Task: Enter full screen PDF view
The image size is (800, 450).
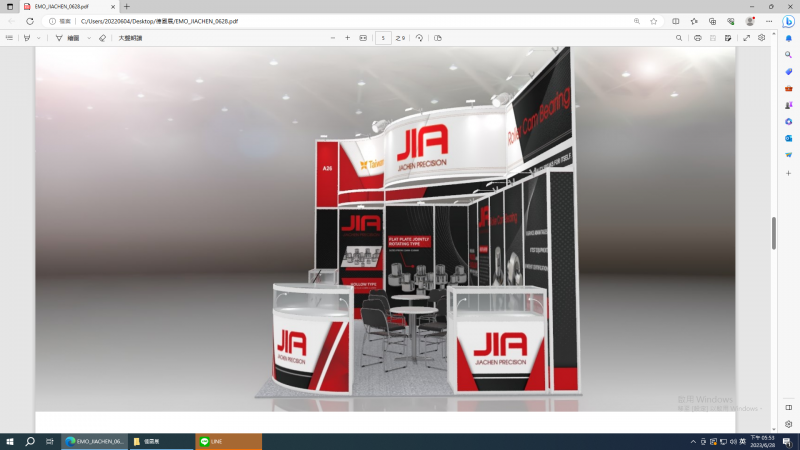Action: click(746, 38)
